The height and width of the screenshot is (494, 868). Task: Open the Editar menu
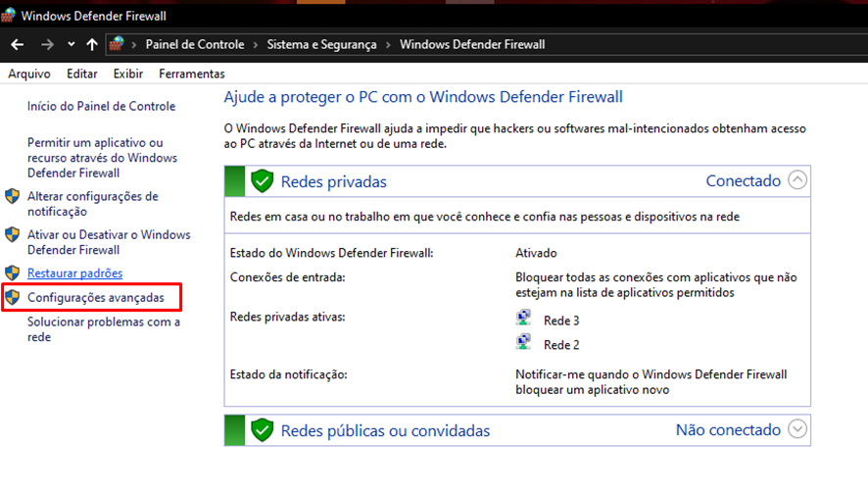click(82, 74)
